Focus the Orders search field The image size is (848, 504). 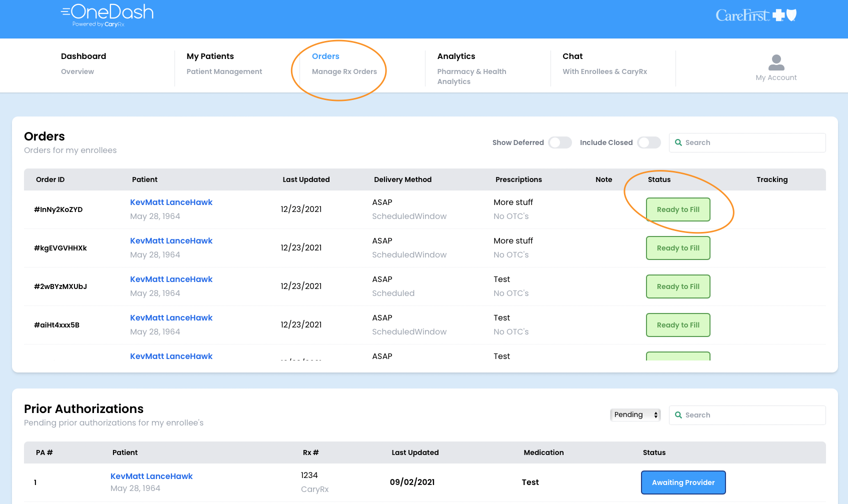(x=747, y=142)
